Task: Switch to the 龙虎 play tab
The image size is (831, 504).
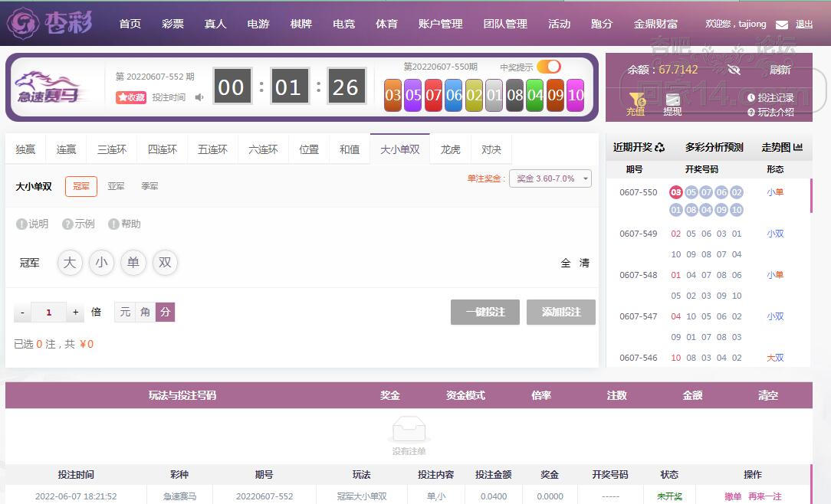Action: 449,149
